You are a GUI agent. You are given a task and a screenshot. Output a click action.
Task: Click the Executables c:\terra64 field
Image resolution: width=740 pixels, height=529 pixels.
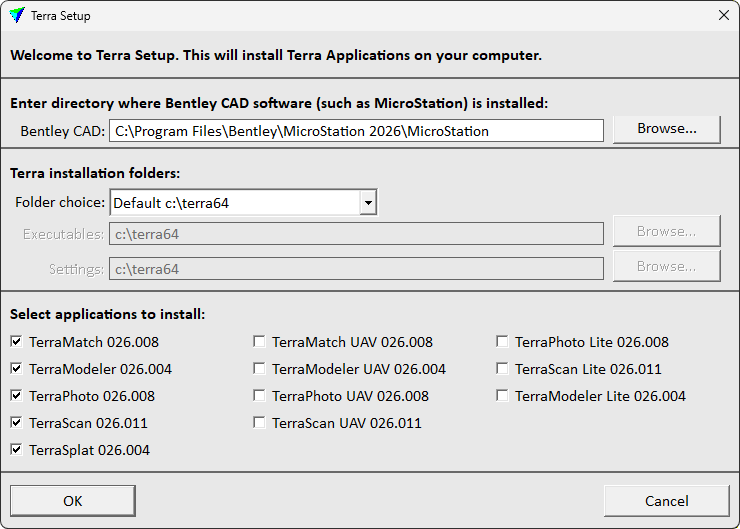(356, 234)
